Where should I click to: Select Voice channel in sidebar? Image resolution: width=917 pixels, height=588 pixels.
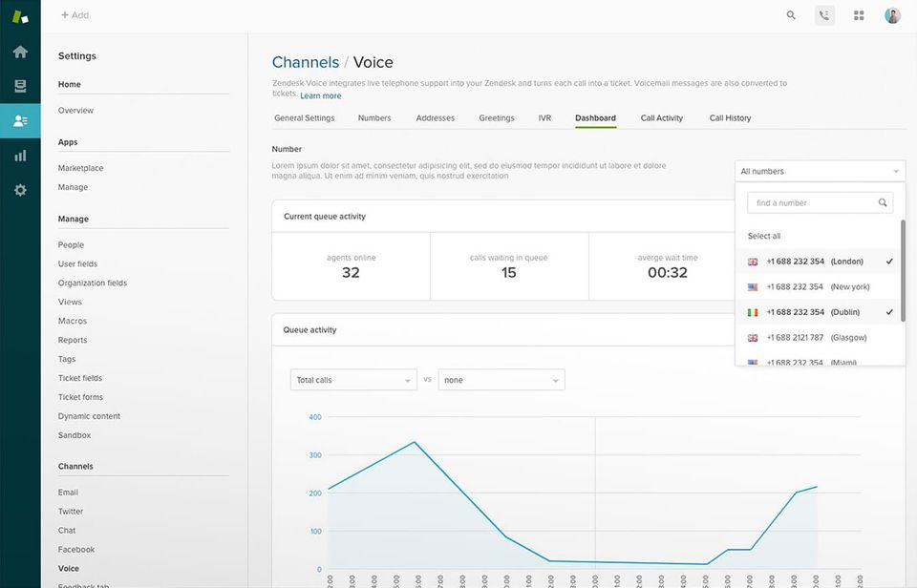[x=69, y=569]
